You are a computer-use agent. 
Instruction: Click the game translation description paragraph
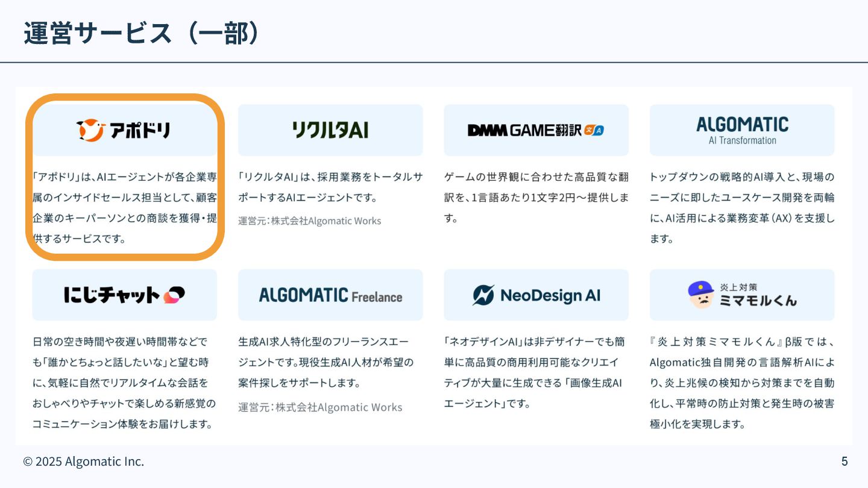coord(536,198)
